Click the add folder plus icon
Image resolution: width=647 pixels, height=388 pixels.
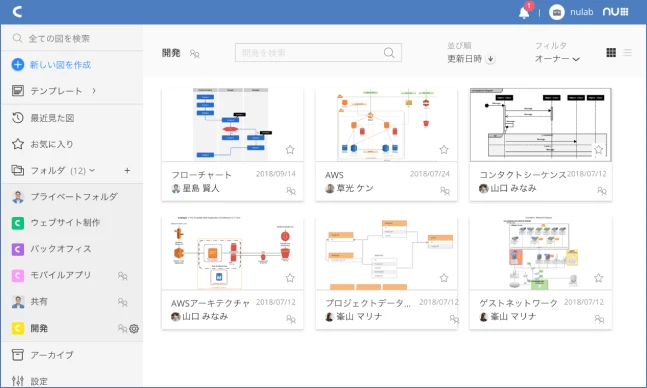(128, 170)
